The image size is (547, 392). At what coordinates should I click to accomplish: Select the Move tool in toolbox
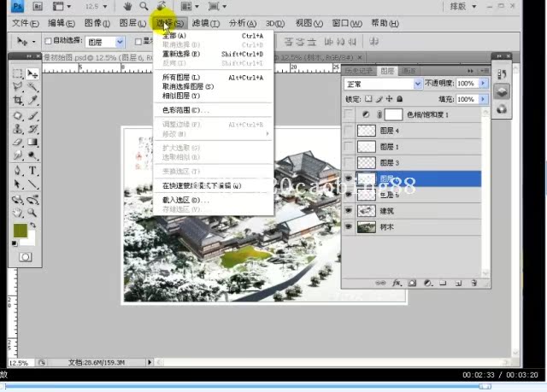pos(32,73)
